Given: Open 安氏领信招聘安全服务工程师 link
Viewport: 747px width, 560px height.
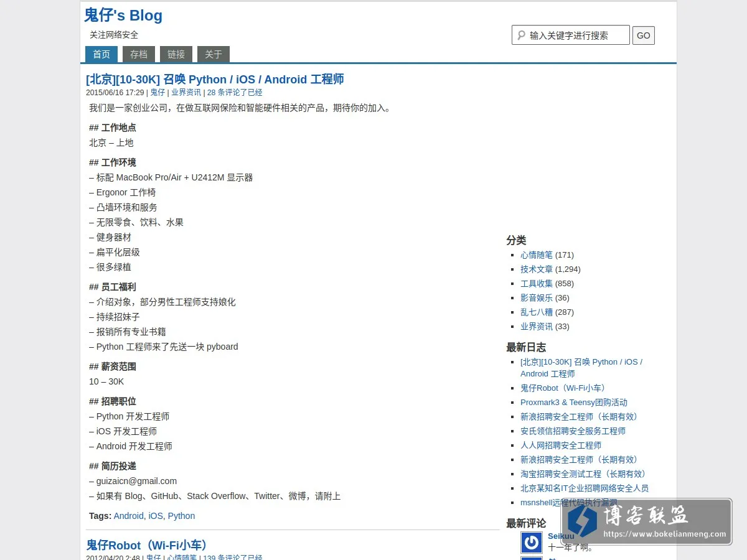Looking at the screenshot, I should pos(573,431).
